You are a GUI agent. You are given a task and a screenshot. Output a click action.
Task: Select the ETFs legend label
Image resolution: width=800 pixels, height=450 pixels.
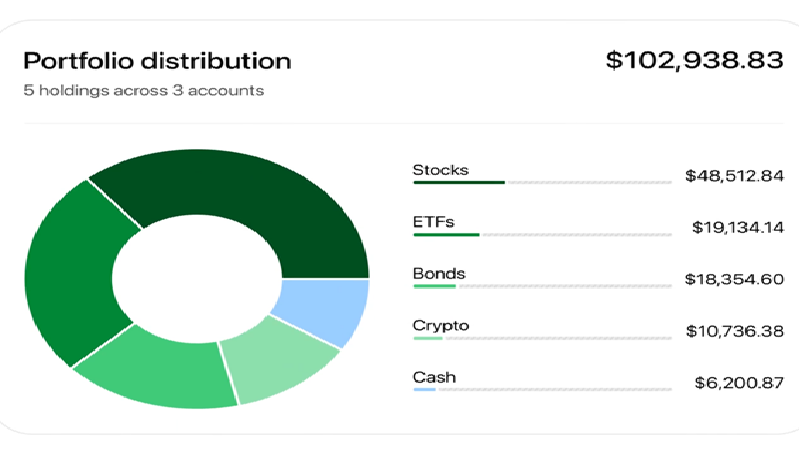(x=434, y=222)
